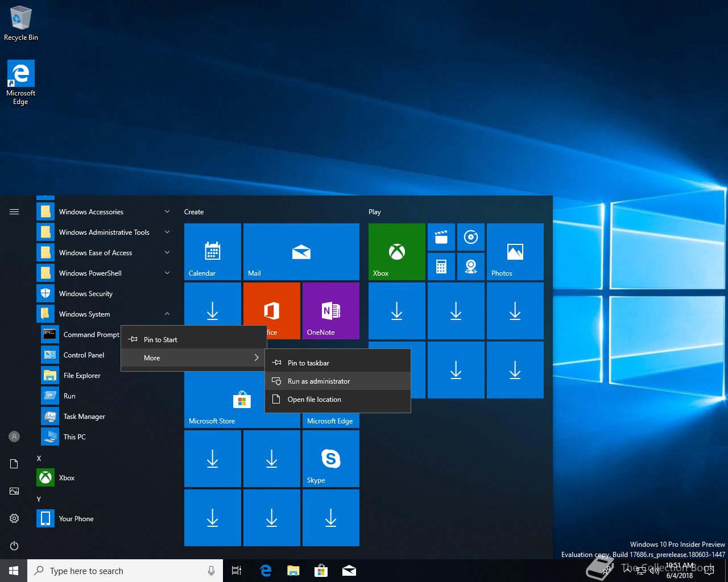Open the Mail tile
728x582 pixels.
coord(301,252)
